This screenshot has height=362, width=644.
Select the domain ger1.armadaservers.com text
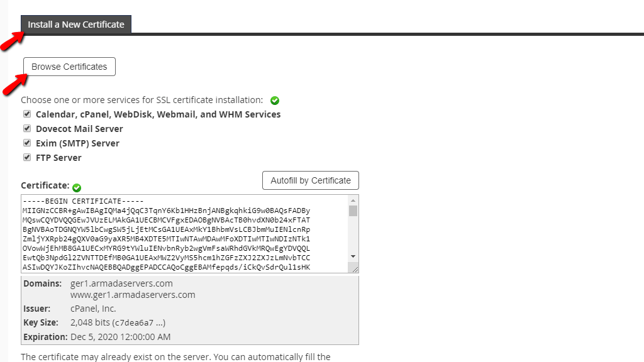[121, 283]
